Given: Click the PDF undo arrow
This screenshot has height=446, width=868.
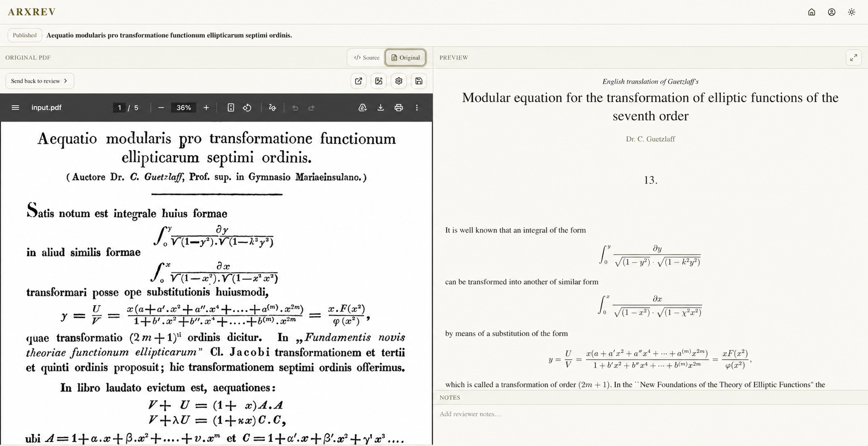Looking at the screenshot, I should [295, 108].
